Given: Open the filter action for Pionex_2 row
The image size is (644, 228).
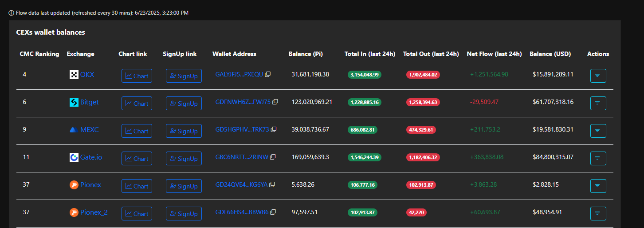Looking at the screenshot, I should (x=598, y=213).
